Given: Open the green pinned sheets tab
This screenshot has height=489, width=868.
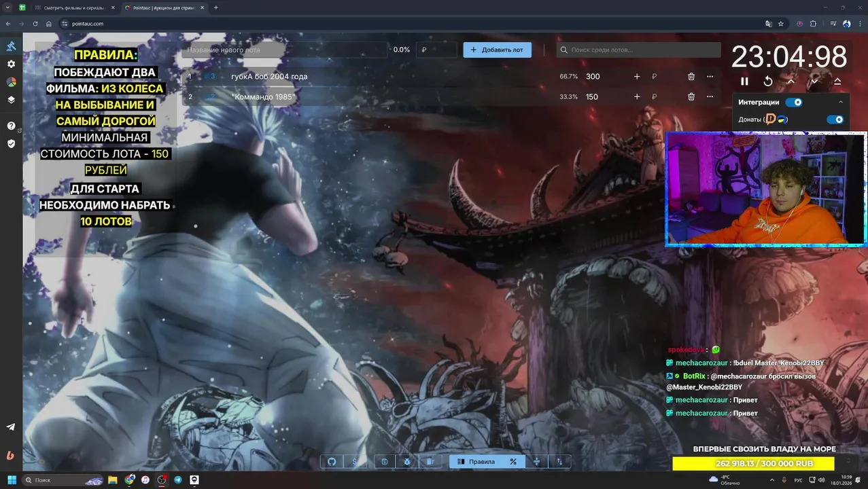Looking at the screenshot, I should [x=22, y=7].
